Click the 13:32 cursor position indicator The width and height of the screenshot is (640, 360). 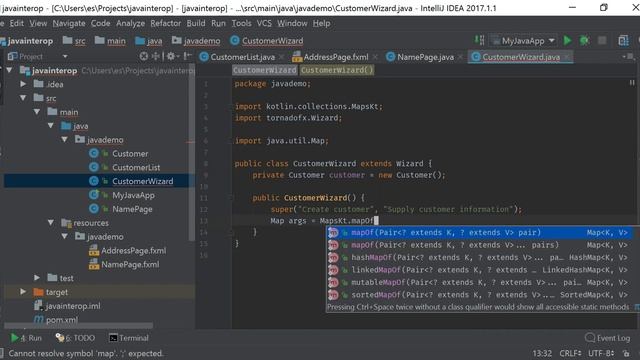(x=542, y=353)
